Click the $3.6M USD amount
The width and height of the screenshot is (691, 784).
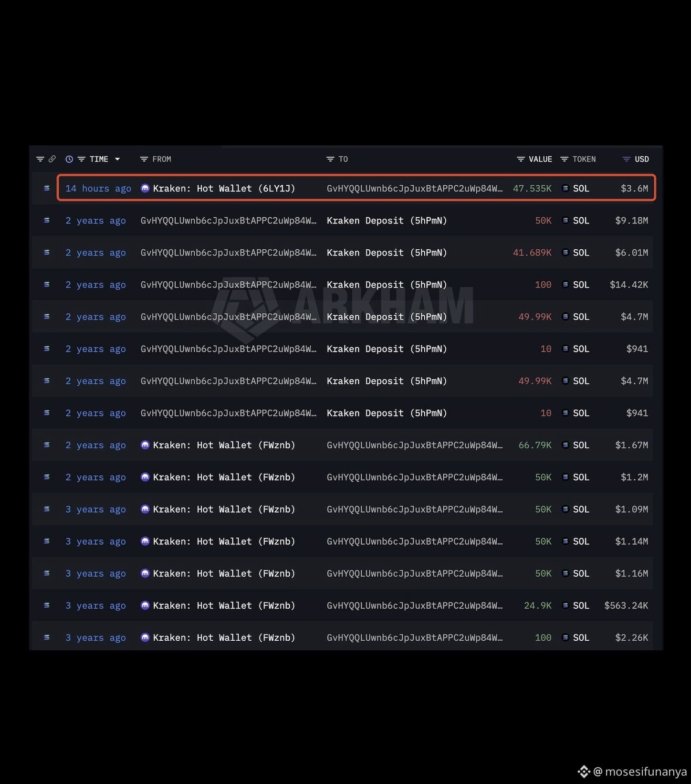[634, 188]
